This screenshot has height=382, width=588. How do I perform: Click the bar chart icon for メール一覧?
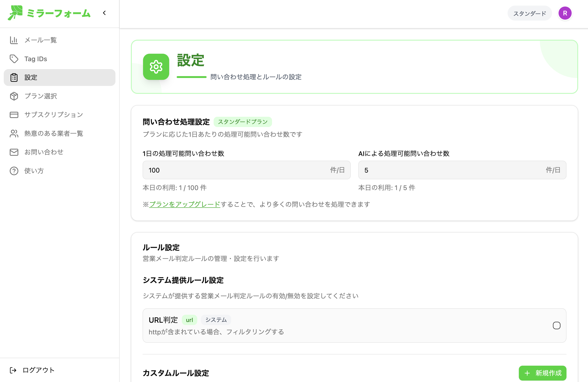coord(14,40)
